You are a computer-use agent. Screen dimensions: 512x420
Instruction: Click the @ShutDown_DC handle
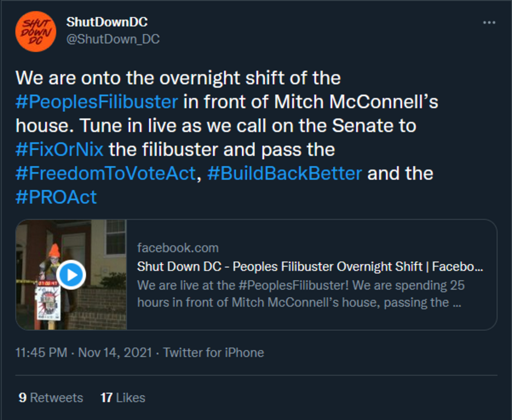point(113,40)
